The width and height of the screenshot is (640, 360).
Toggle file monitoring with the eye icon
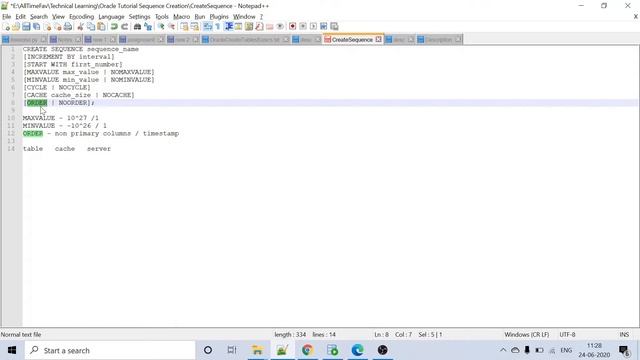click(280, 27)
